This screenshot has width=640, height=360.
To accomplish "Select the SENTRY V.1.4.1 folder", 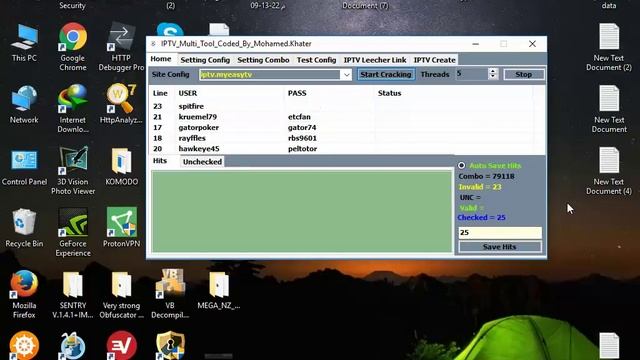I will pos(73,294).
